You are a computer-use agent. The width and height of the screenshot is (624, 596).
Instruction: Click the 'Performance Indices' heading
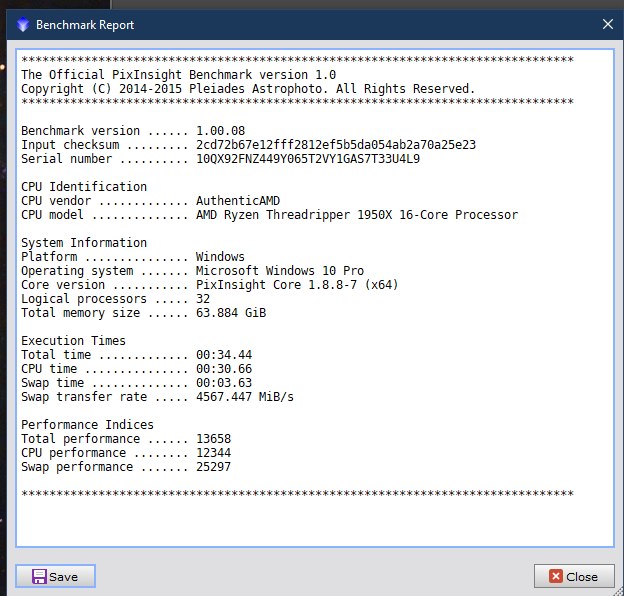click(x=87, y=425)
